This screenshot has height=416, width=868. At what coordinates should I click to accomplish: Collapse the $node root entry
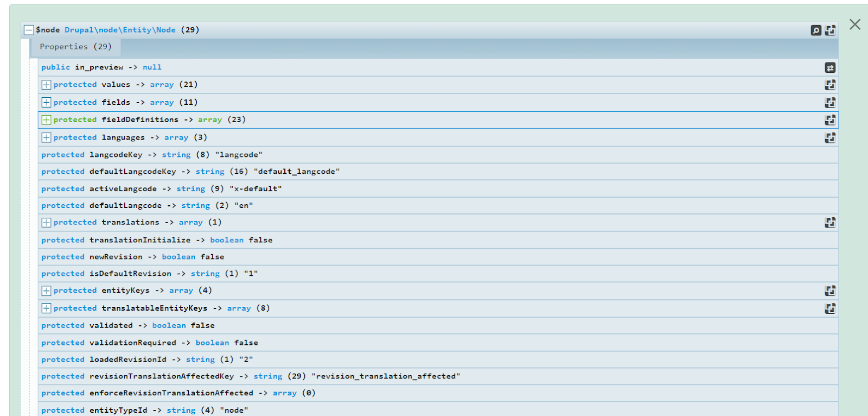pos(29,30)
